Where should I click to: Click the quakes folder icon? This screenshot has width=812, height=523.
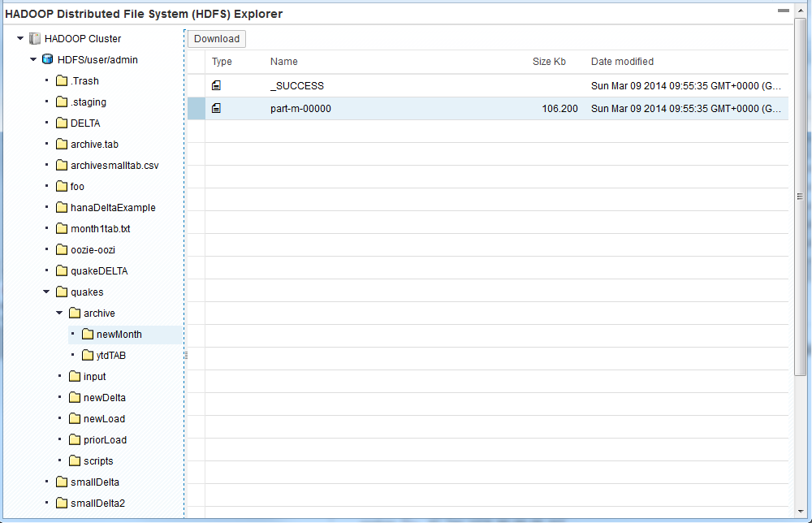[62, 292]
